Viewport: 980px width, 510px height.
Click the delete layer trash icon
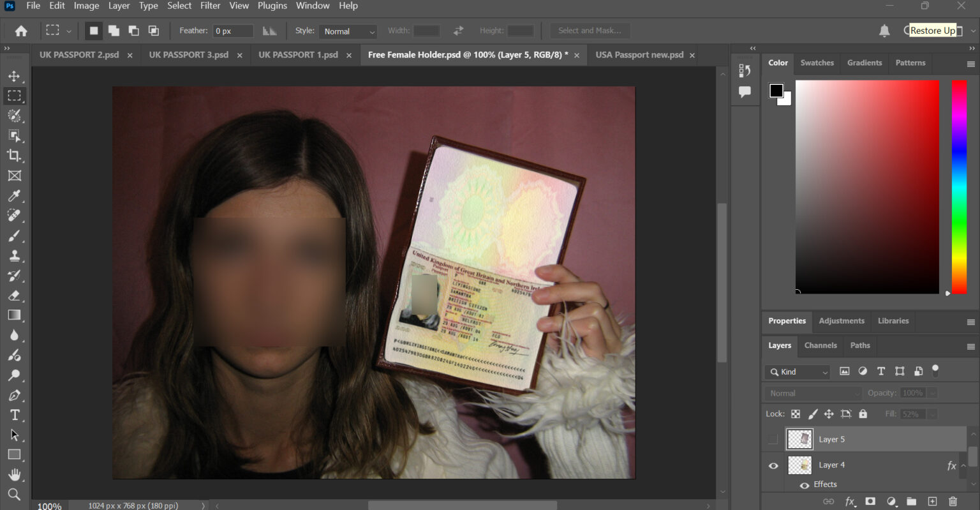click(953, 502)
